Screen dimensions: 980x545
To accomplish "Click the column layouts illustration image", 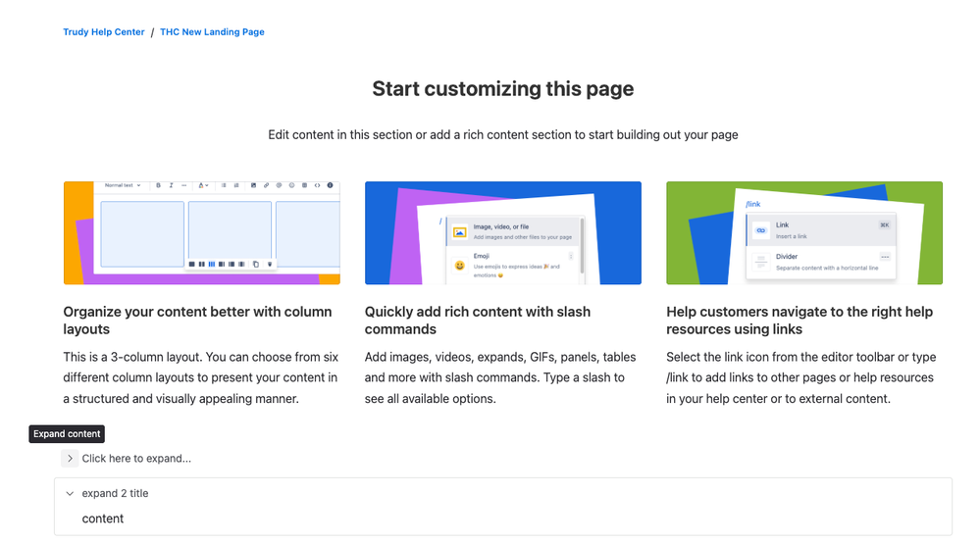I will 202,233.
